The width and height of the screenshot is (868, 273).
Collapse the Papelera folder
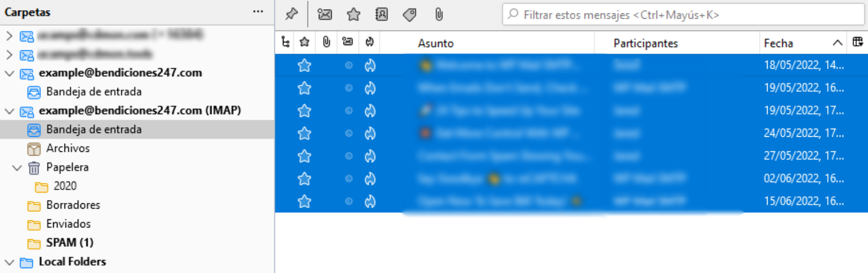17,167
